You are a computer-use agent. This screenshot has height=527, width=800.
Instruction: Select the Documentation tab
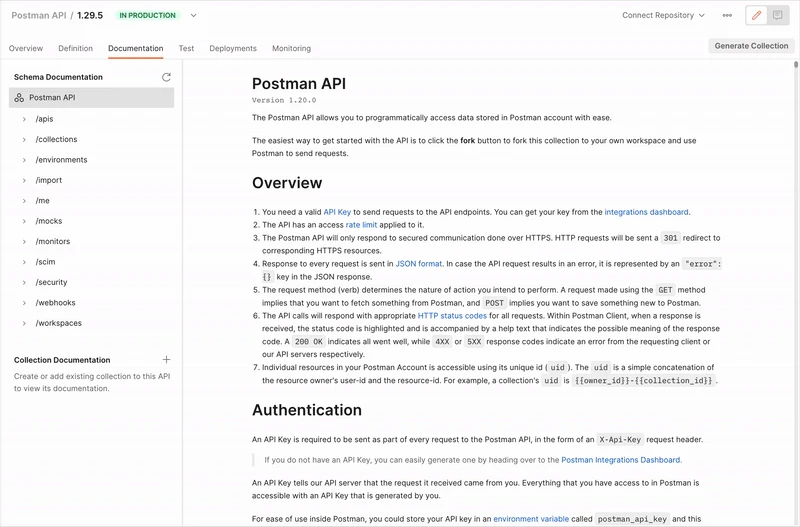point(136,48)
